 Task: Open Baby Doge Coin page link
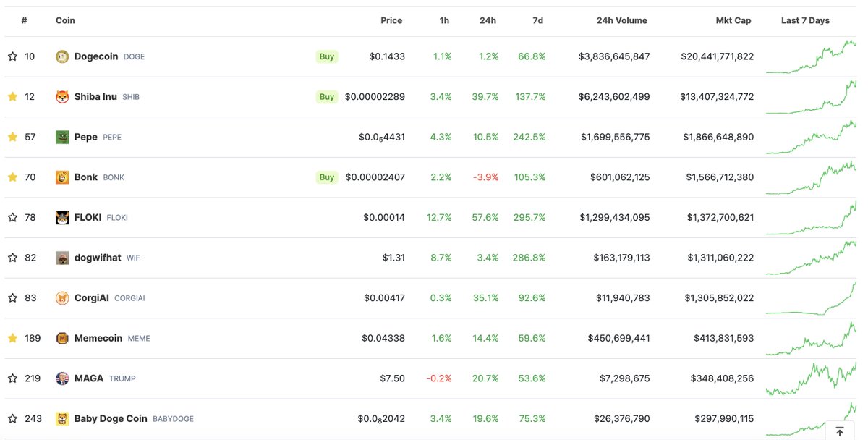[111, 418]
